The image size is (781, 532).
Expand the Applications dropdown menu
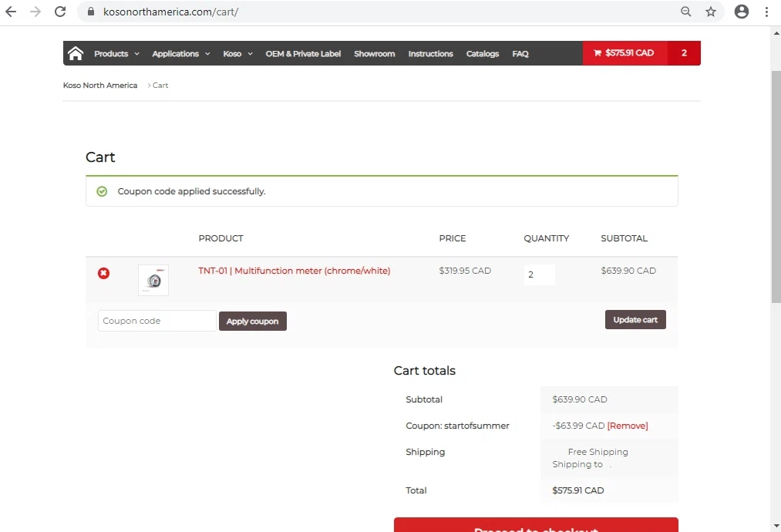pyautogui.click(x=181, y=54)
